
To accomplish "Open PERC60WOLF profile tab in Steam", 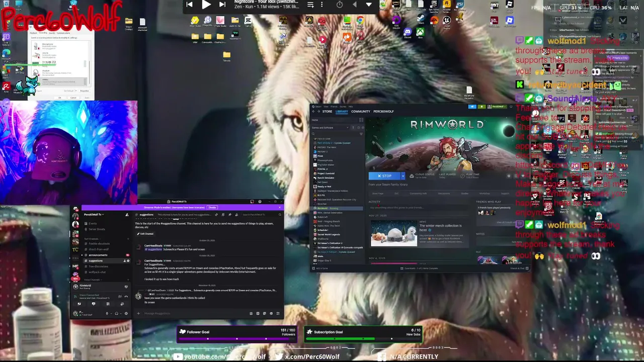I will pos(383,111).
